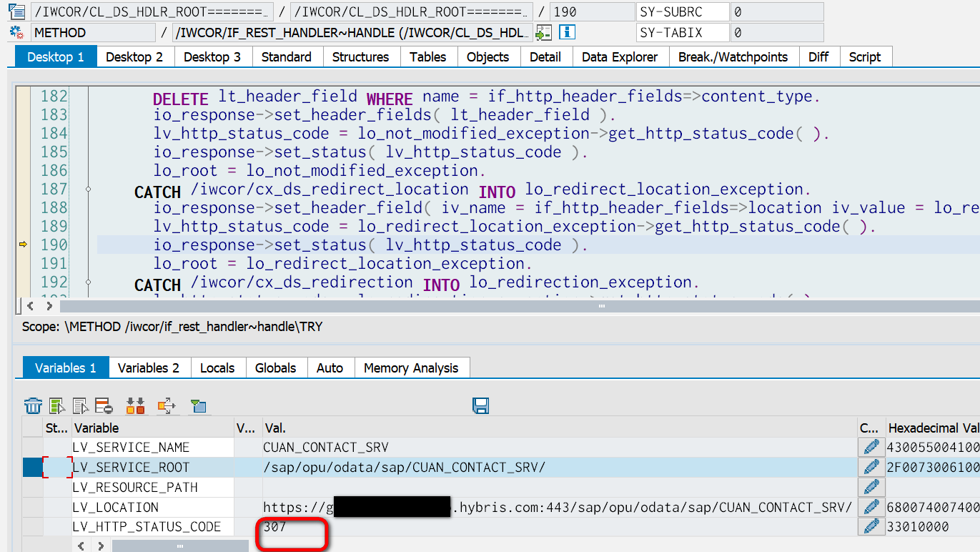Click the variables table horizontal scrollbar thumb

click(180, 546)
